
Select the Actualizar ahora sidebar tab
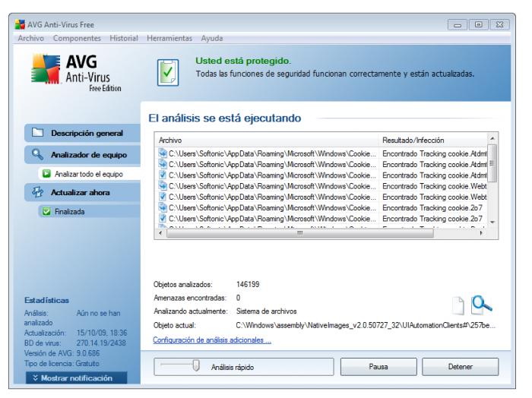(82, 192)
